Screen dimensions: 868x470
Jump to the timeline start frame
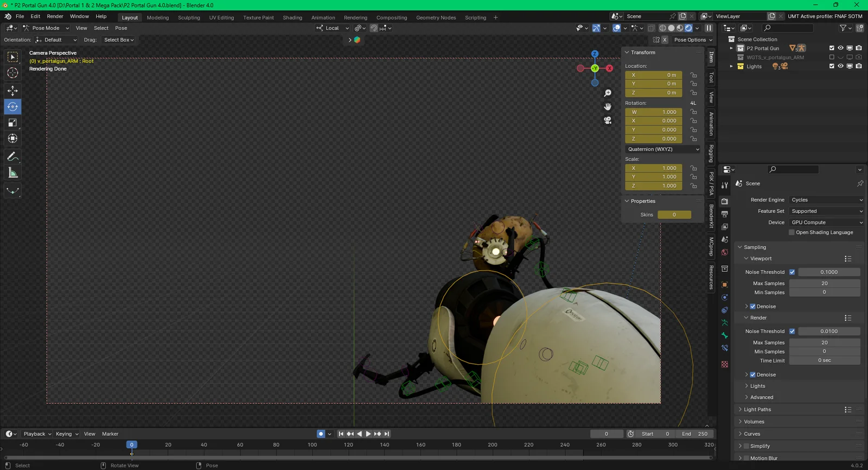[341, 434]
